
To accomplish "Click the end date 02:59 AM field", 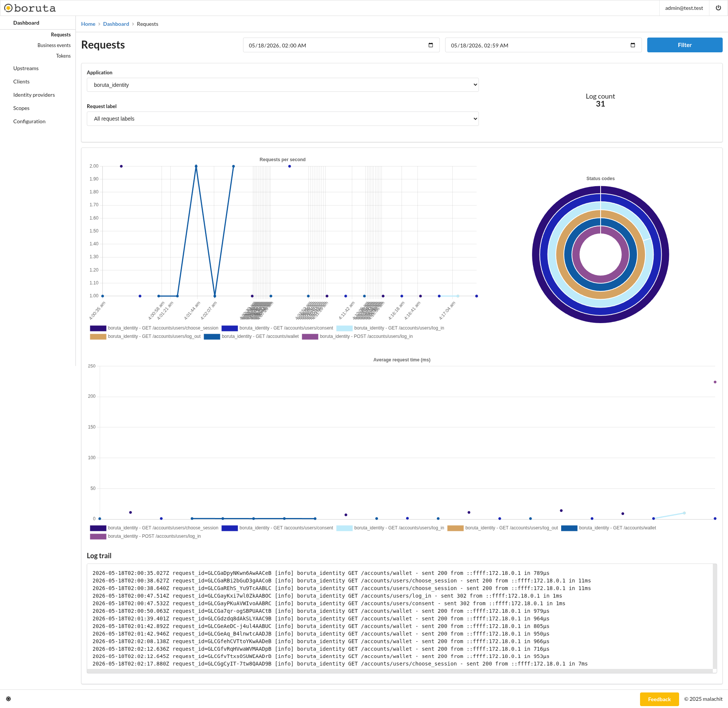I will click(x=543, y=45).
